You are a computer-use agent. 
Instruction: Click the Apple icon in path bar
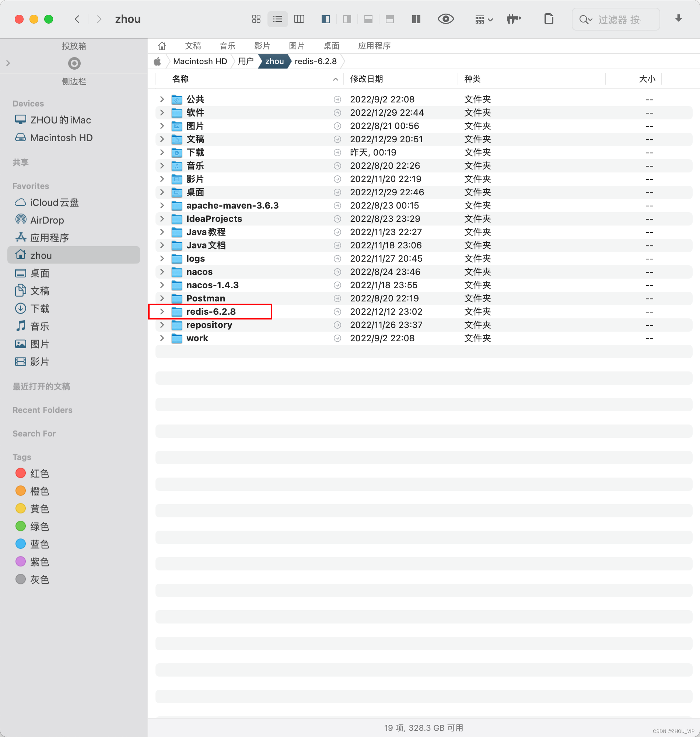[x=157, y=61]
